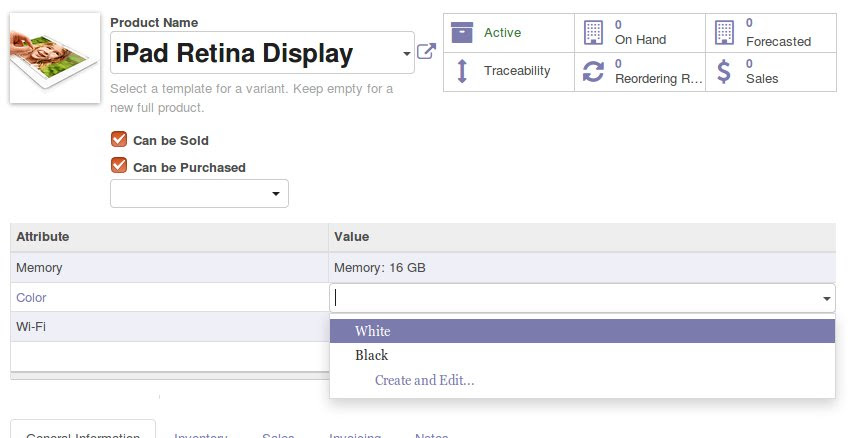Click the Color attribute cell

[x=169, y=298]
